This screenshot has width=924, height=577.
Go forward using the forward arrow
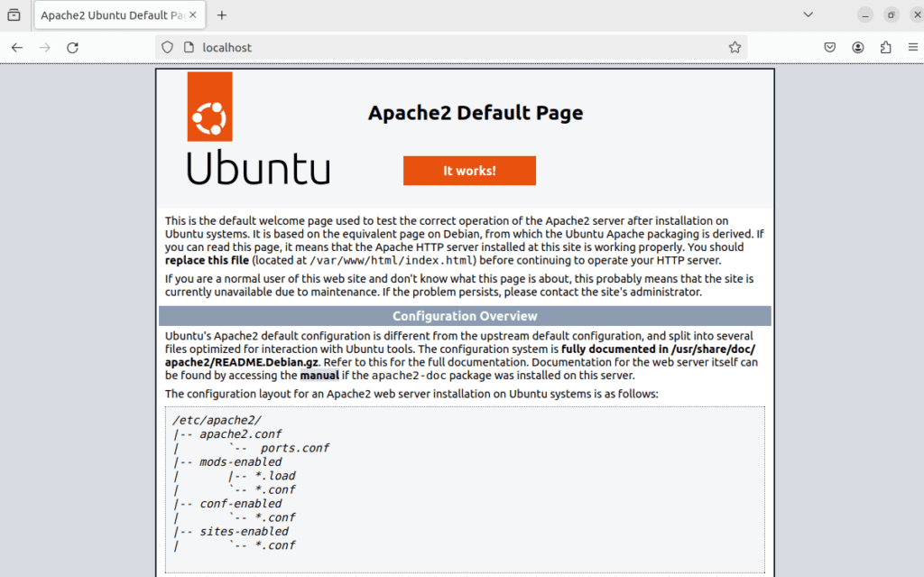tap(45, 47)
